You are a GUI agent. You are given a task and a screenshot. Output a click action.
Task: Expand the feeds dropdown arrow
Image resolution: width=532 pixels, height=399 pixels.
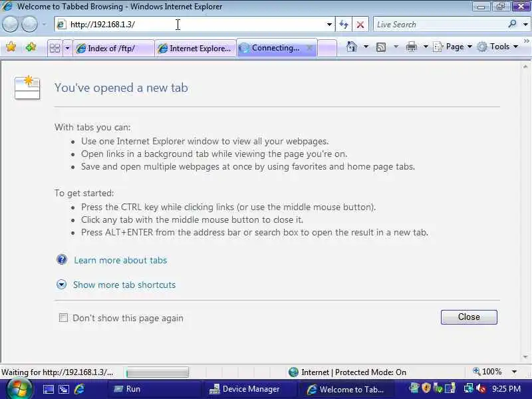396,47
